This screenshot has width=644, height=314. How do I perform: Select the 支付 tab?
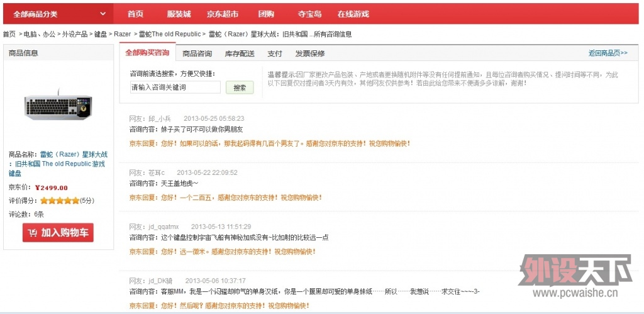(x=275, y=53)
